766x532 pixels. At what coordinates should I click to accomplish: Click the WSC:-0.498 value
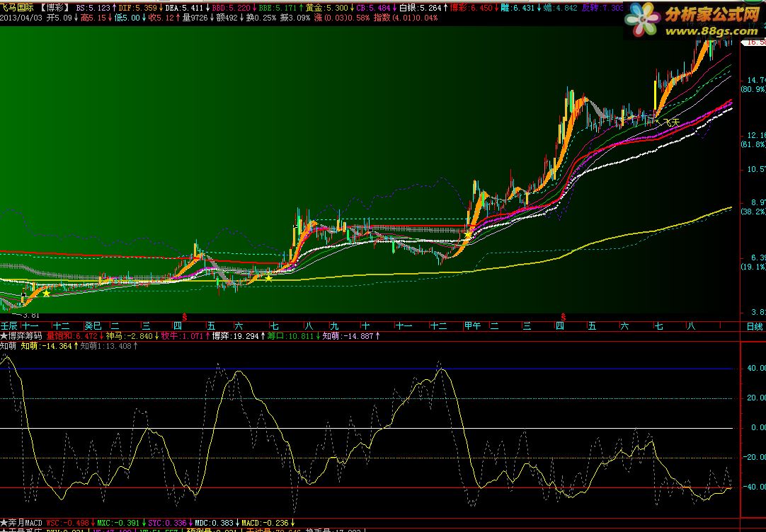(67, 523)
